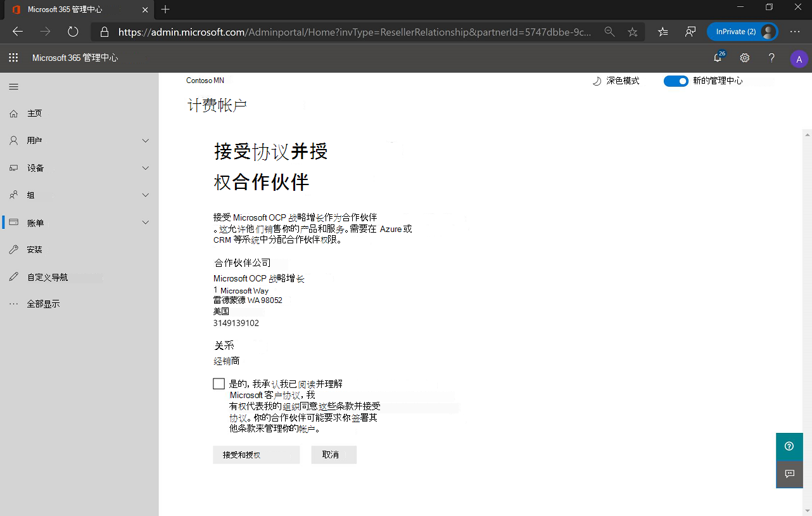Select the Microsoft 365 管理中心 browser tab
This screenshot has width=812, height=516.
[79, 10]
